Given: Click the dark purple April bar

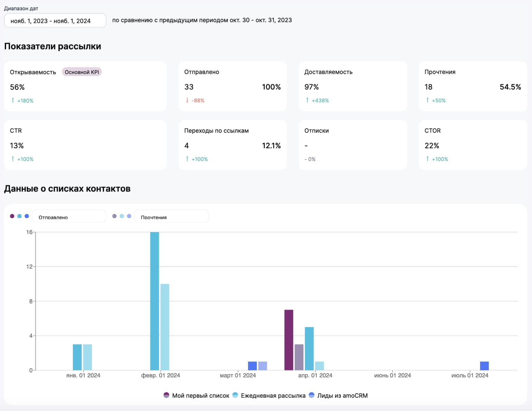Looking at the screenshot, I should (x=289, y=340).
